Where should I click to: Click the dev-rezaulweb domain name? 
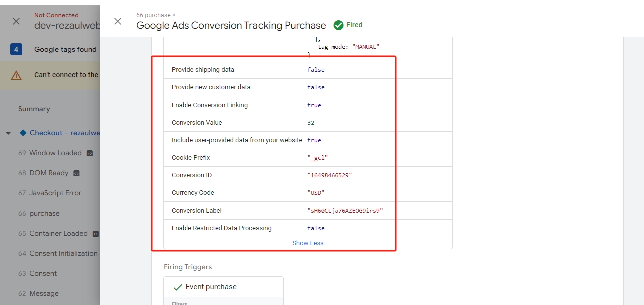pyautogui.click(x=67, y=26)
